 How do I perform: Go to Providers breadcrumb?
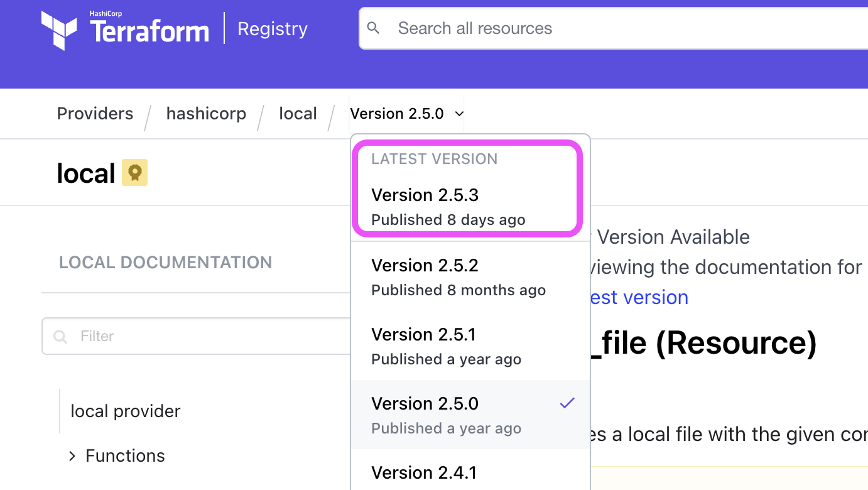(x=95, y=114)
